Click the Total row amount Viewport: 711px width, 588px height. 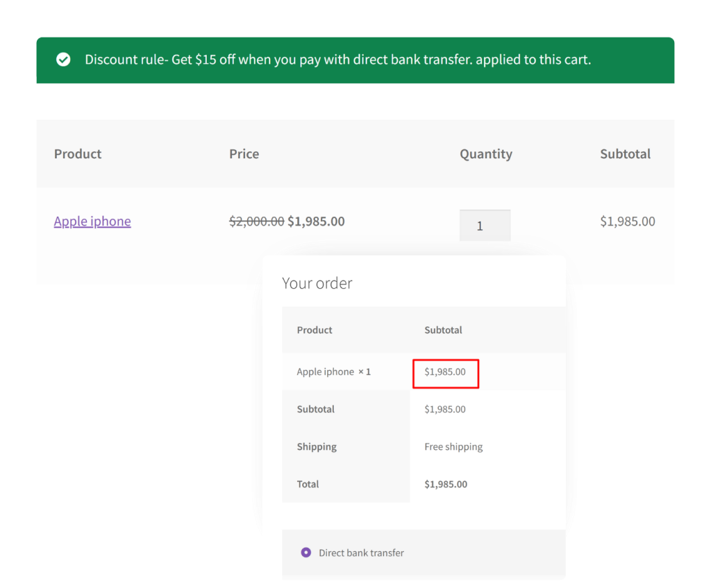pyautogui.click(x=445, y=484)
